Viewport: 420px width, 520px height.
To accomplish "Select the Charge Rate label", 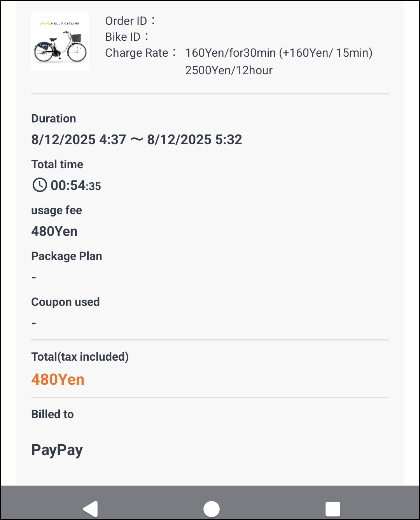I will pos(137,53).
